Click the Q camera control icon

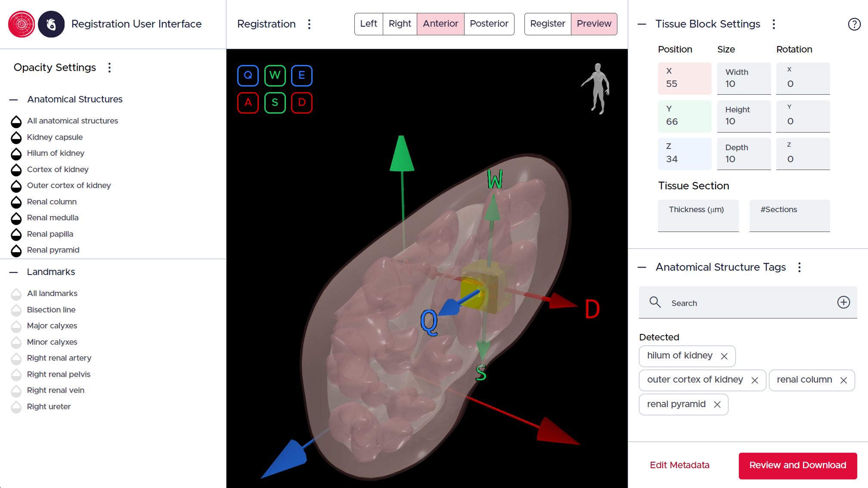point(248,75)
